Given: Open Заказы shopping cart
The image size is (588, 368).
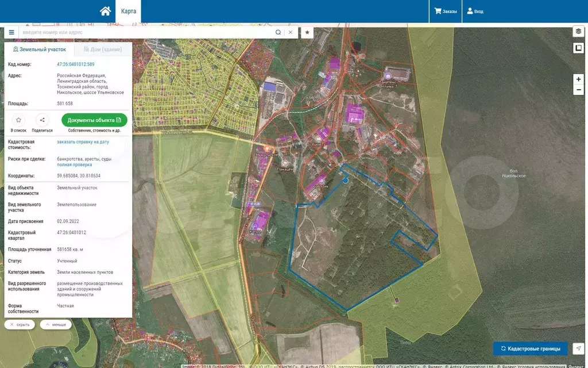Looking at the screenshot, I should coord(446,11).
